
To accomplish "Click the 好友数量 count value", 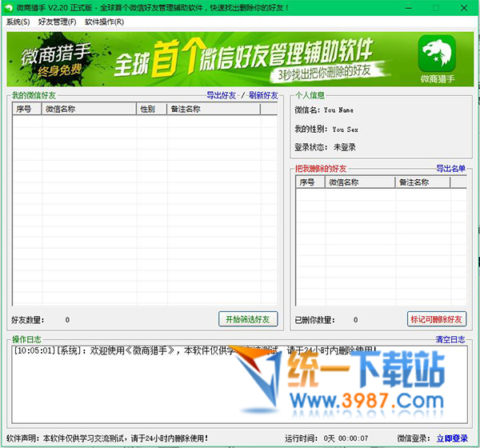I will click(x=67, y=320).
